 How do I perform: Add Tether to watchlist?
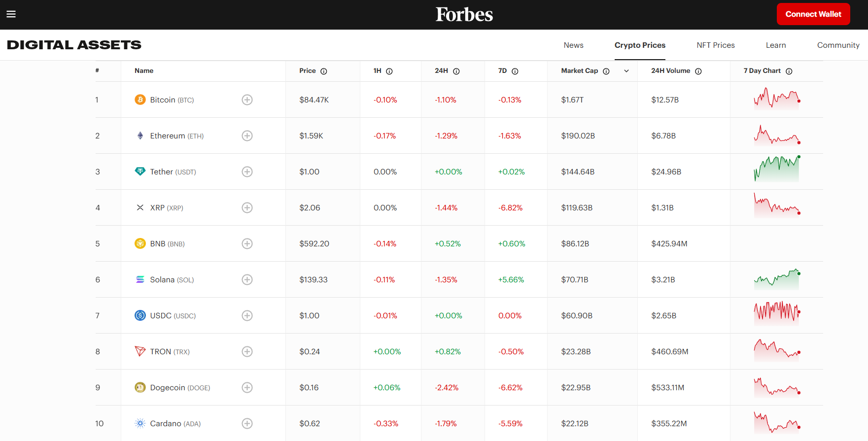(247, 171)
